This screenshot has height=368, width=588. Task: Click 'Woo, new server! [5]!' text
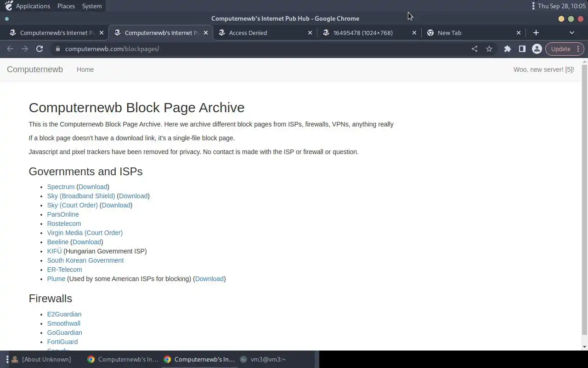coord(544,69)
